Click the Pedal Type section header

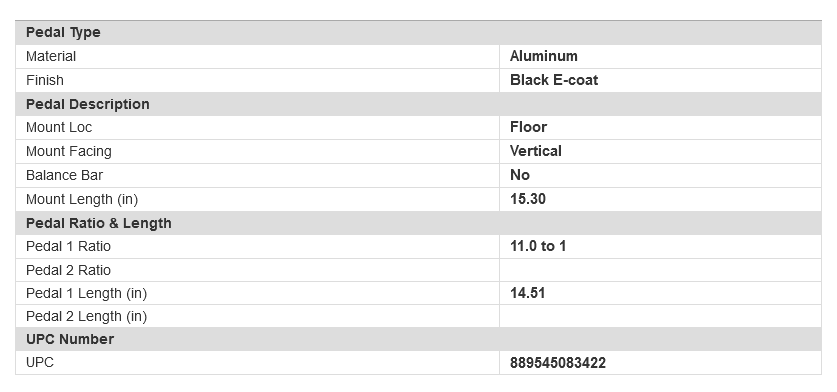tap(63, 32)
